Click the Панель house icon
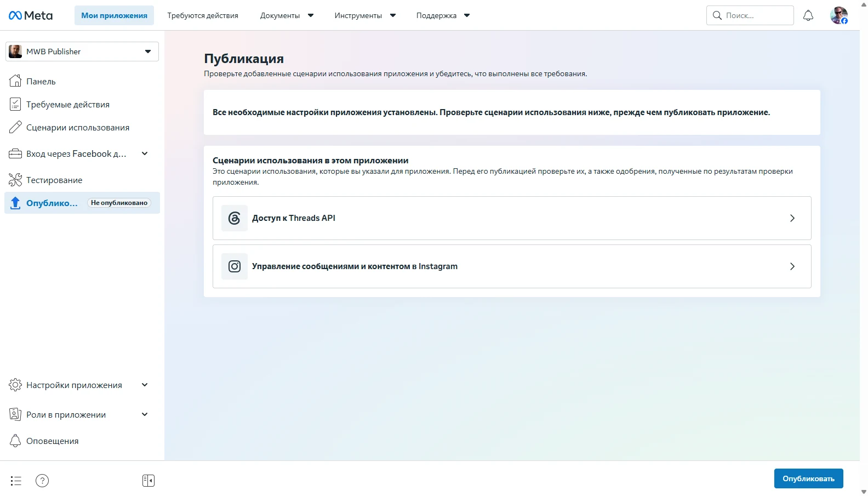Viewport: 868px width, 496px height. 15,81
